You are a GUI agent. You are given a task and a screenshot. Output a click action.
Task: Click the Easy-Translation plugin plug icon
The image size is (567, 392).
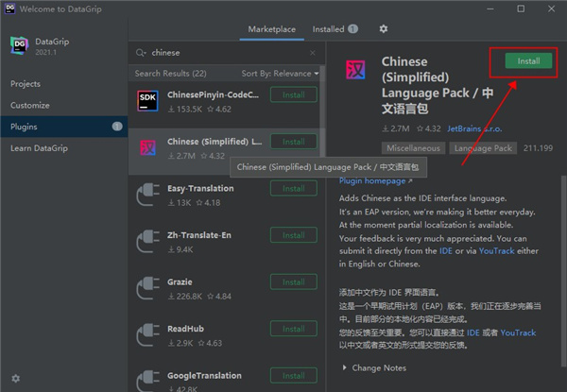pos(147,195)
